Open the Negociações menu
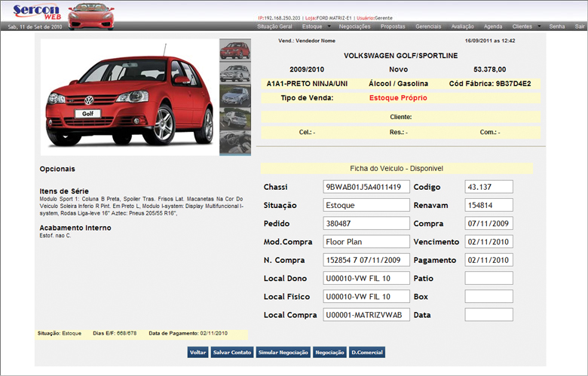The image size is (588, 376). pos(354,26)
